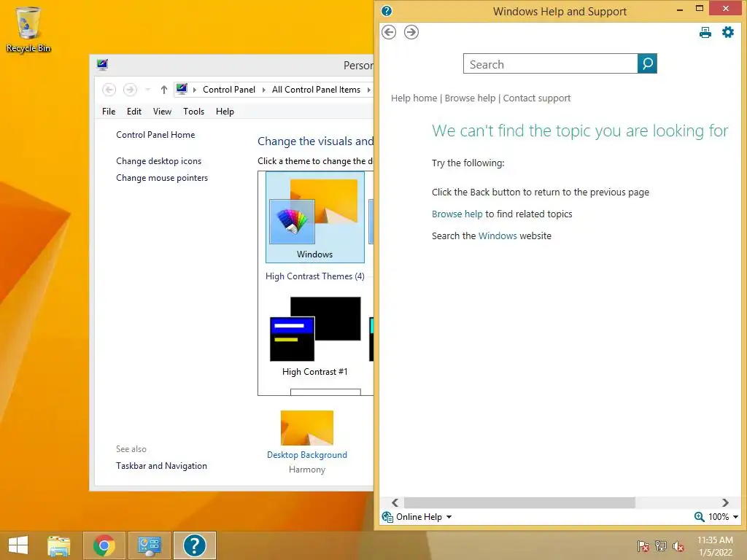Image resolution: width=747 pixels, height=560 pixels.
Task: Select the High Contrast #1 theme
Action: [x=315, y=337]
